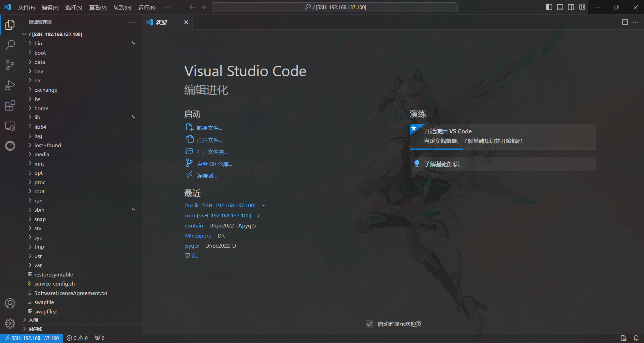The height and width of the screenshot is (343, 644).
Task: Toggle 启动时显示欢迎页 checkbox
Action: click(x=370, y=324)
